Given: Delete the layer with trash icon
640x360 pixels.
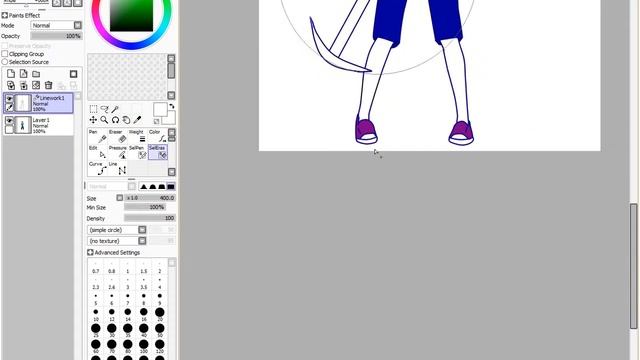Looking at the screenshot, I should pos(49,85).
